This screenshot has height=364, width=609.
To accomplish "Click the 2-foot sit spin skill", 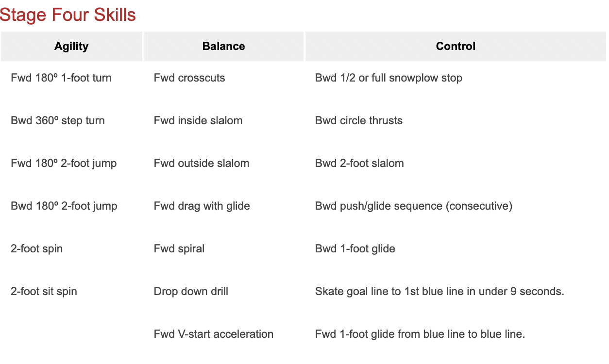I will [x=44, y=291].
